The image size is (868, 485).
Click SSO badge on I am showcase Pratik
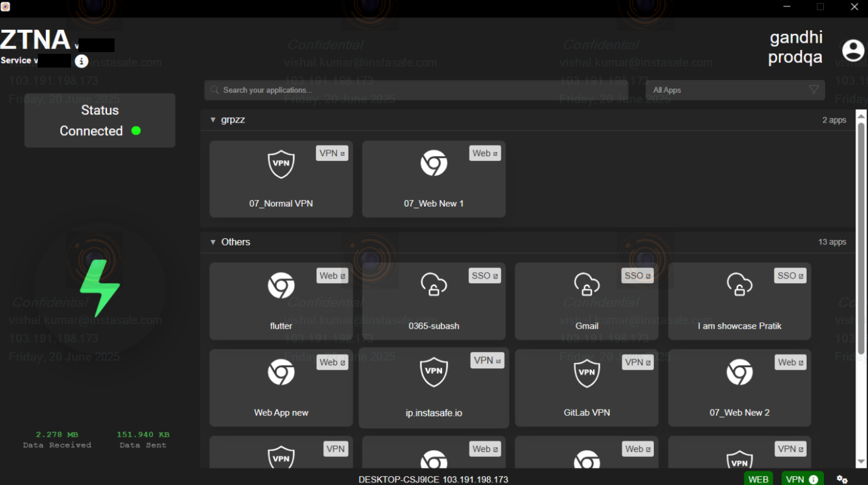[791, 275]
